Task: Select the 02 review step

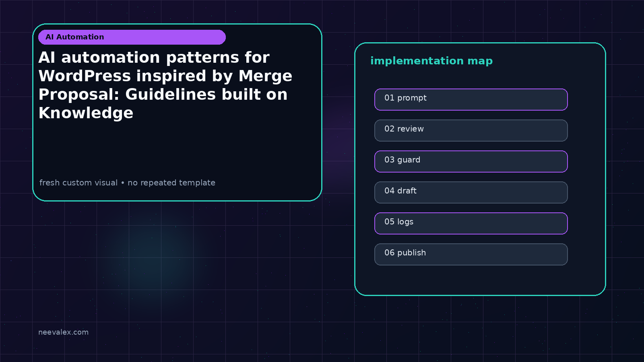Action: coord(471,130)
